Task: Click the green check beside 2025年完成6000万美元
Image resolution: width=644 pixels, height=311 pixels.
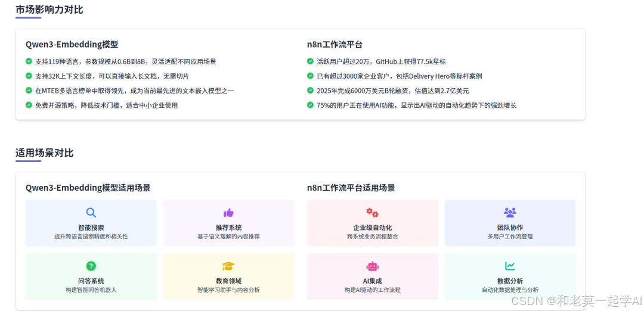Action: tap(310, 91)
